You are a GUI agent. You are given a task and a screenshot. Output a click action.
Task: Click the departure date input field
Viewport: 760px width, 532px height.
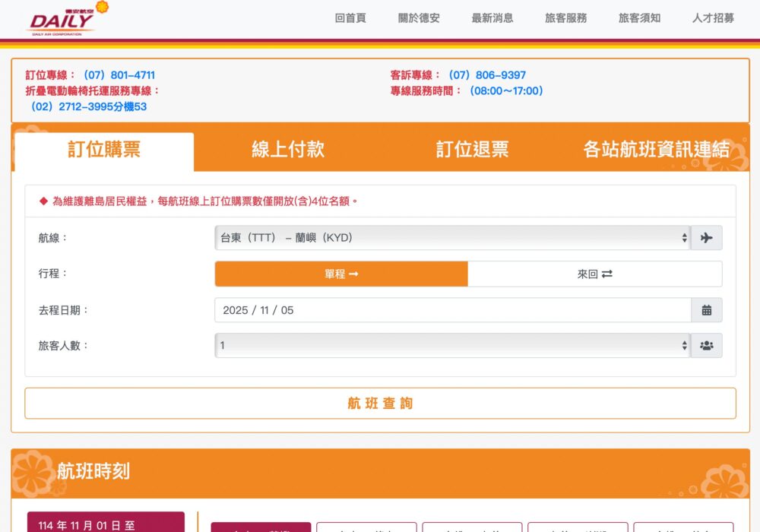point(380,309)
